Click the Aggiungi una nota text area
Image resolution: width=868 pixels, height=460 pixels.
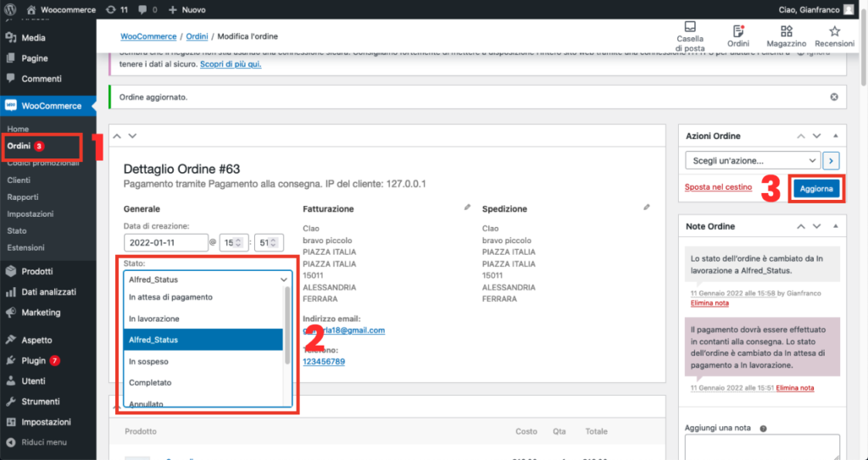[x=762, y=447]
